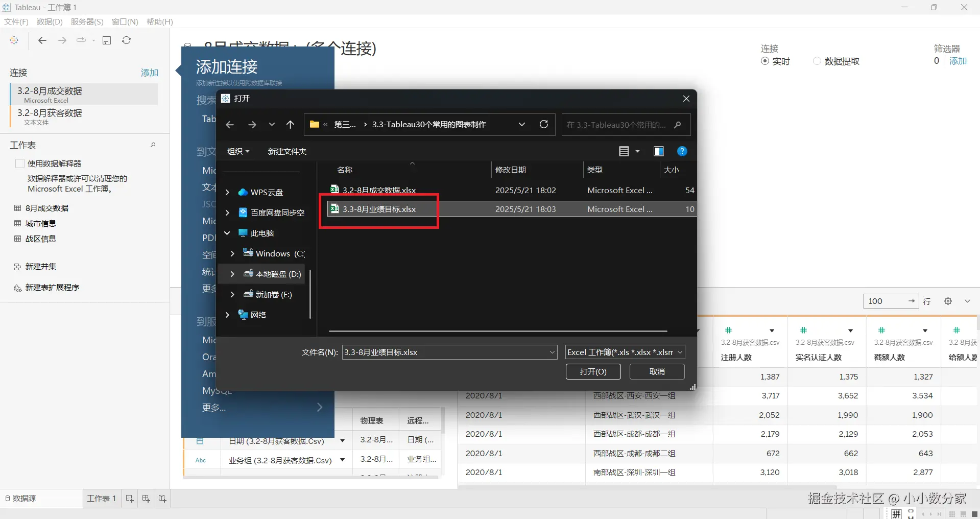Open the gear settings beside the rows field
The width and height of the screenshot is (980, 519).
pos(948,301)
